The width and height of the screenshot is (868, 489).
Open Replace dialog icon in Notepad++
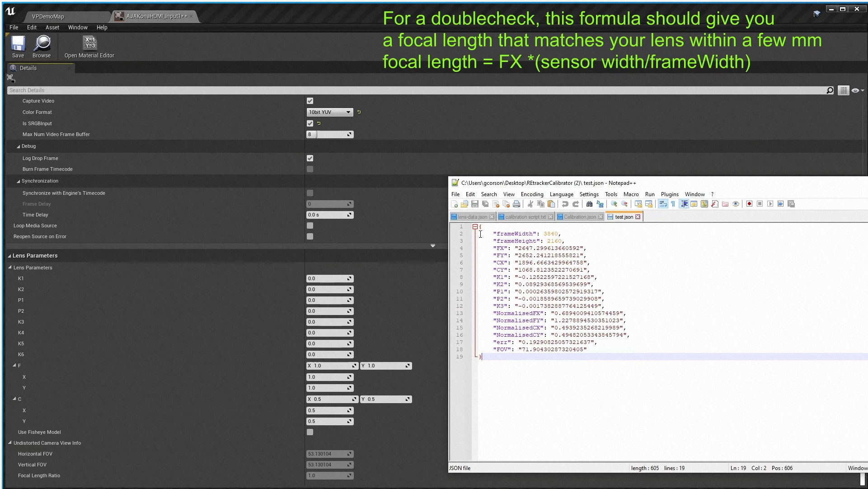pos(600,204)
